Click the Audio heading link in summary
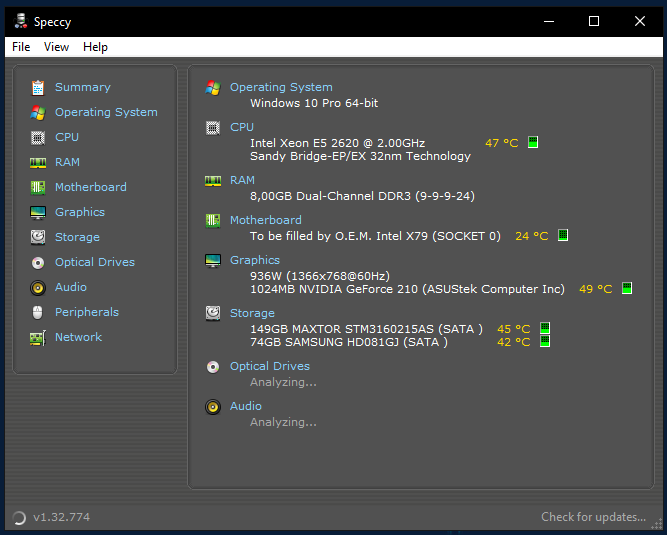Screen dimensions: 667x535 [245, 406]
